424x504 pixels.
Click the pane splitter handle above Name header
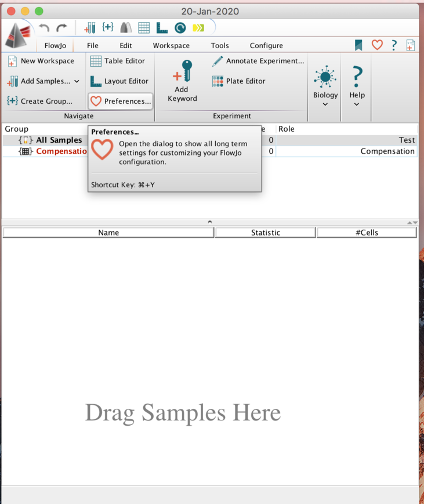(210, 222)
